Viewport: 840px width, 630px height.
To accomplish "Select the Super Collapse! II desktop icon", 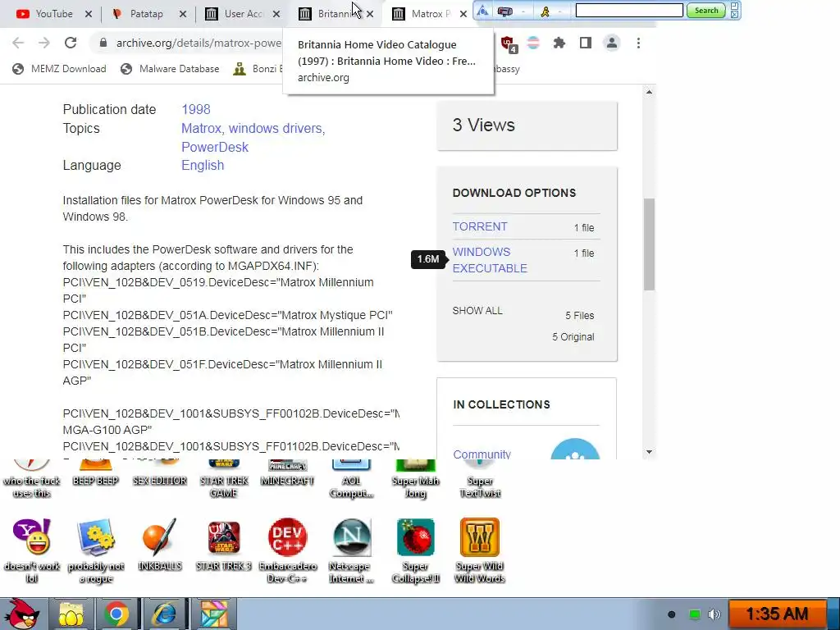I will pos(415,550).
